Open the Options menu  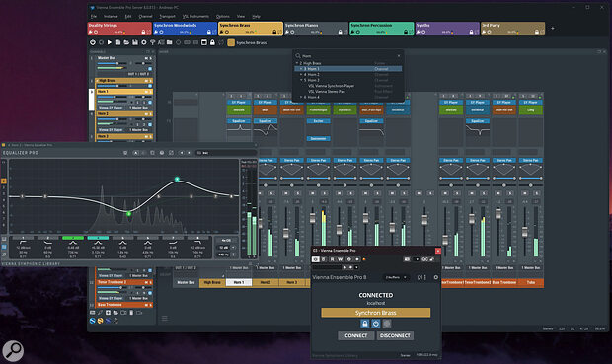pyautogui.click(x=223, y=16)
